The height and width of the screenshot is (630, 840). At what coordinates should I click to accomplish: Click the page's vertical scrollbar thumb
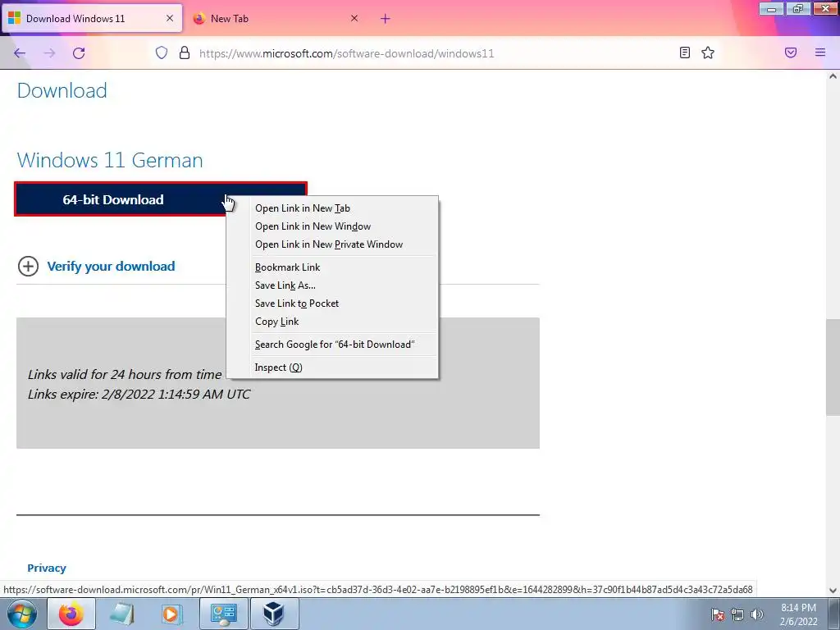tap(833, 367)
